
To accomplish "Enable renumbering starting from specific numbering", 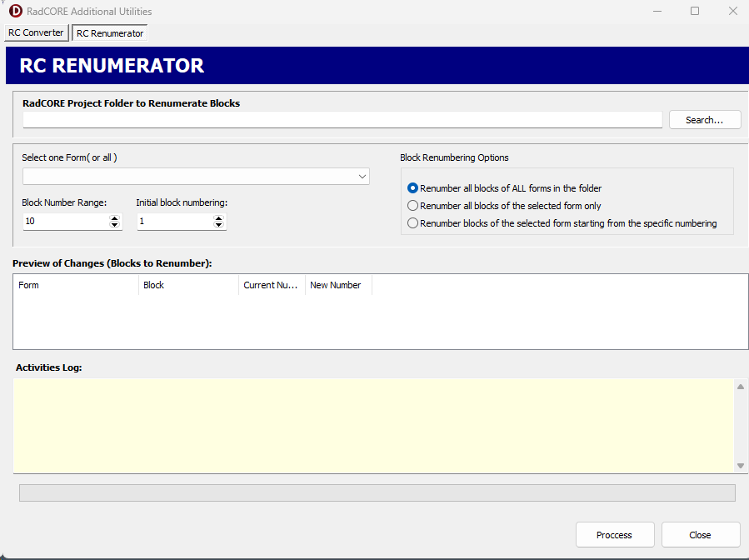I will pyautogui.click(x=412, y=223).
